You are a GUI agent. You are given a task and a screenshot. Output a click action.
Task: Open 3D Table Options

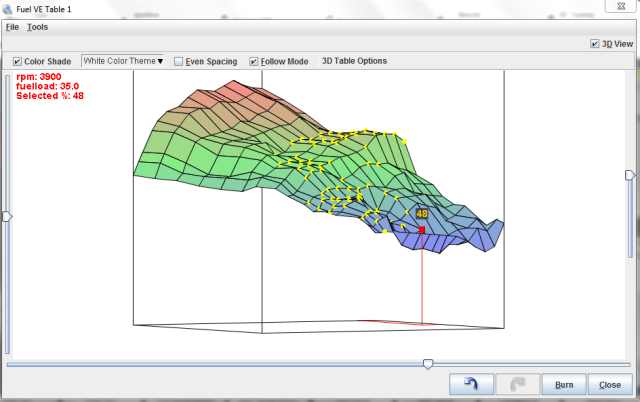click(354, 61)
